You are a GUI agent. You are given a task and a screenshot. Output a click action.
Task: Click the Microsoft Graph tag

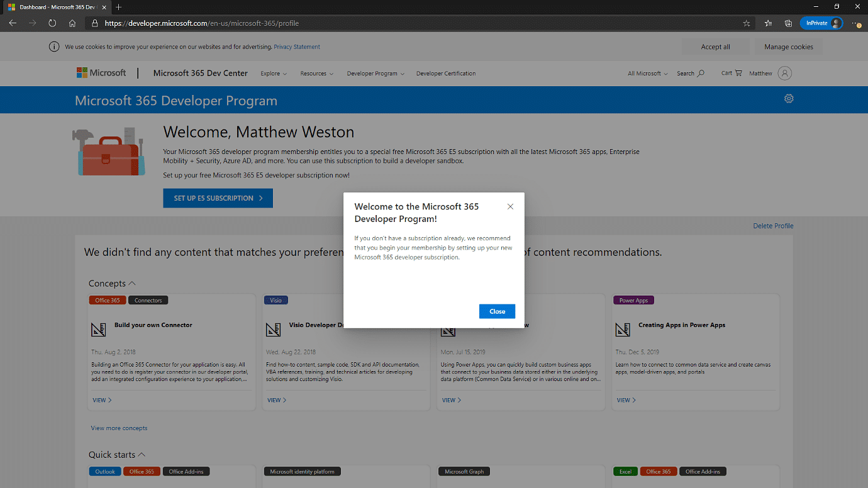tap(464, 471)
